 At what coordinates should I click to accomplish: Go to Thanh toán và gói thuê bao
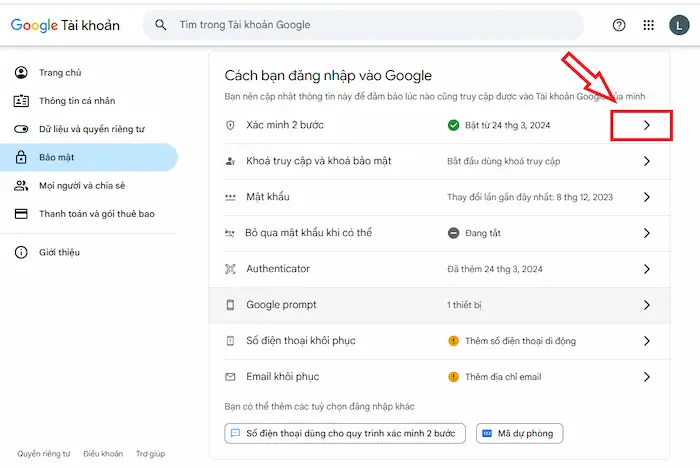point(96,213)
